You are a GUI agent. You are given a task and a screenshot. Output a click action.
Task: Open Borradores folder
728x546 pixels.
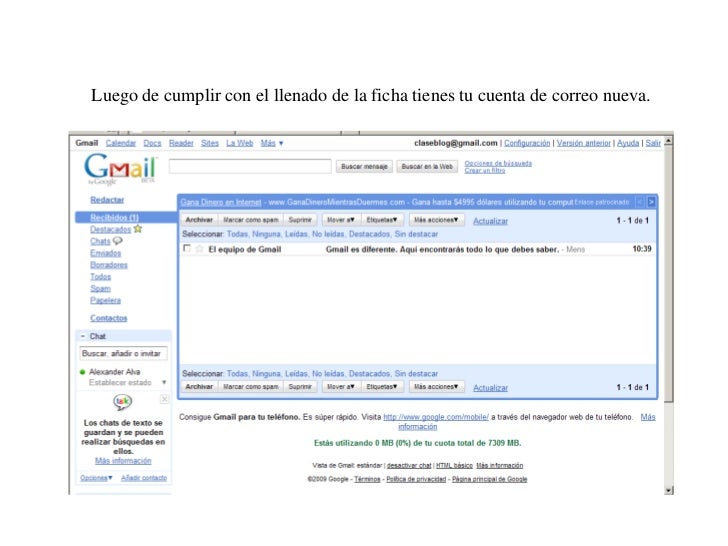(x=109, y=265)
